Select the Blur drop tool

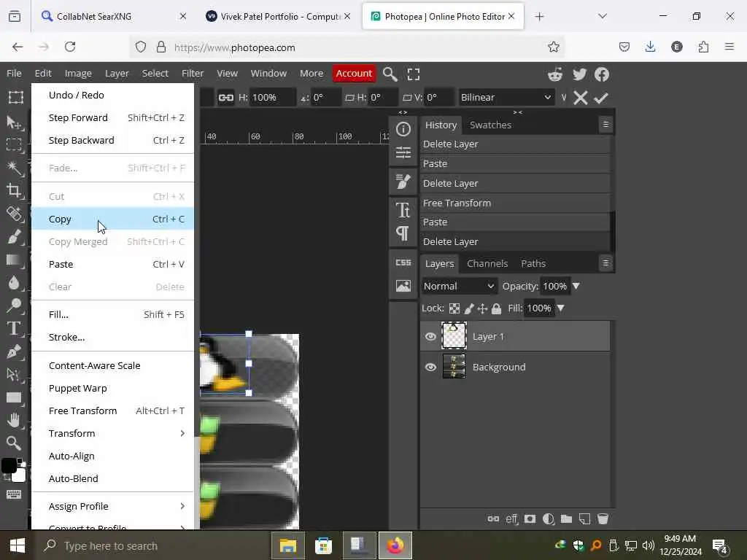pos(15,282)
